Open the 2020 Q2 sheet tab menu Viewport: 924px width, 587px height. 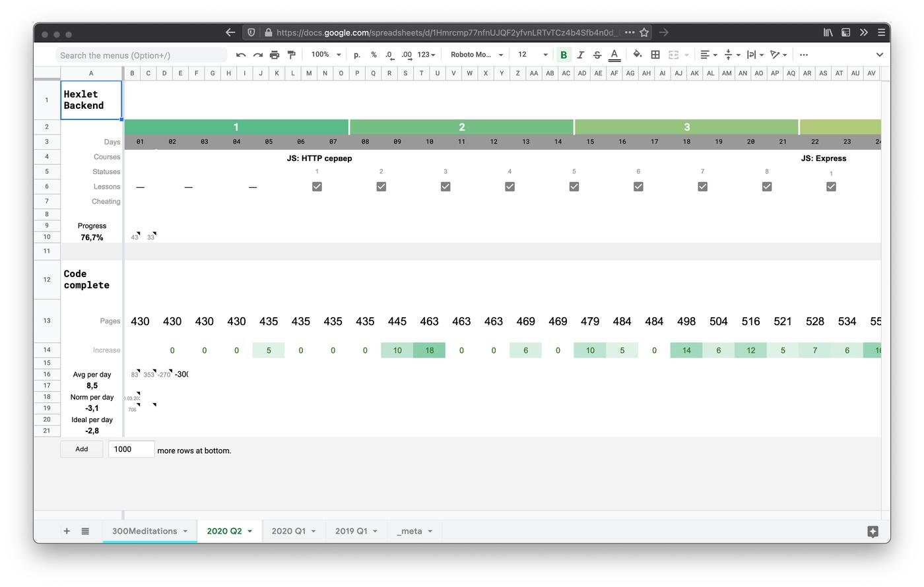tap(249, 530)
